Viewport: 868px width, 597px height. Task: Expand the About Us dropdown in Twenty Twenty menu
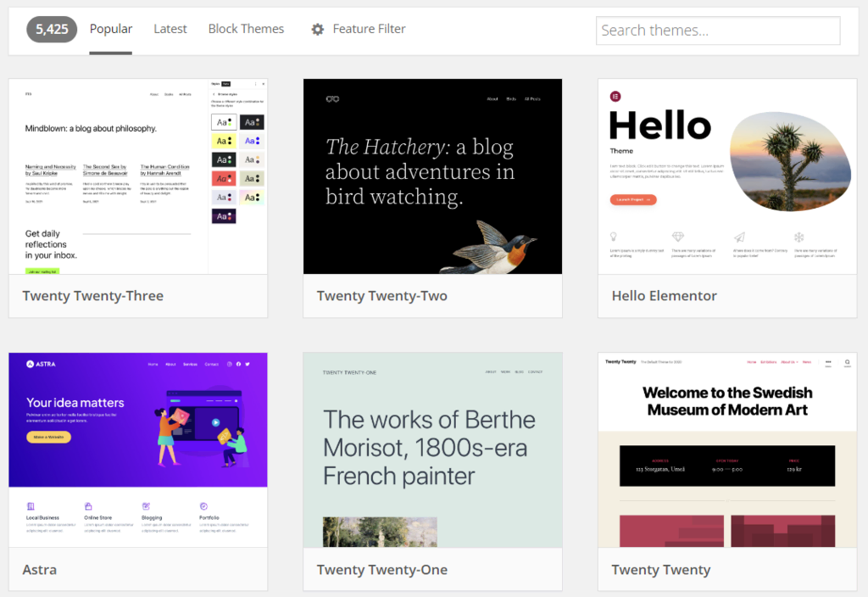pos(788,362)
